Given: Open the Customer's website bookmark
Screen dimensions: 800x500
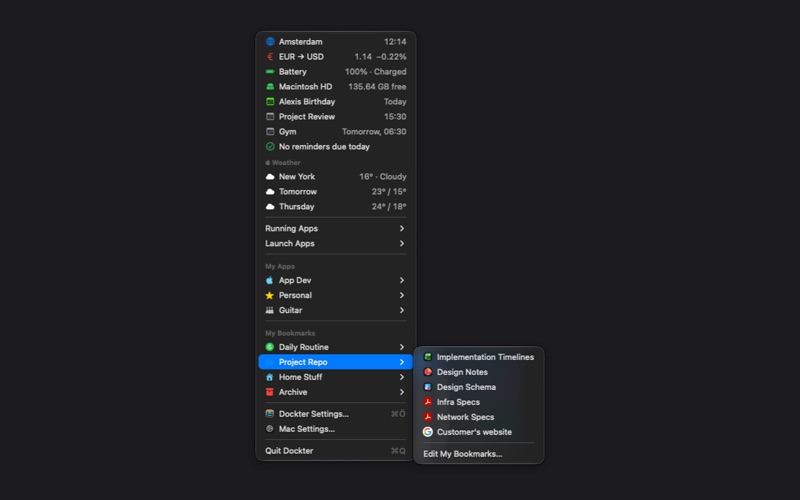Looking at the screenshot, I should point(479,432).
